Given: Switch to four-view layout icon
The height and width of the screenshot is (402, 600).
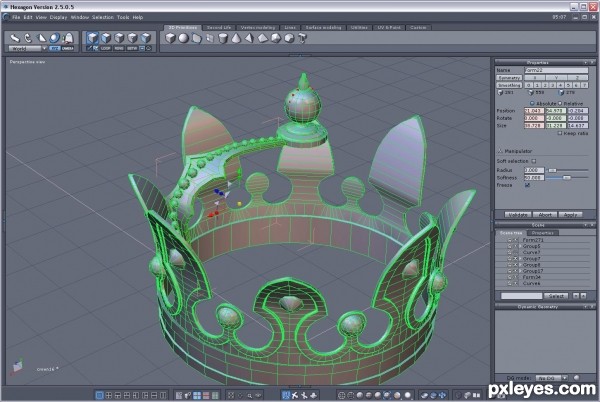Looking at the screenshot, I should click(109, 395).
